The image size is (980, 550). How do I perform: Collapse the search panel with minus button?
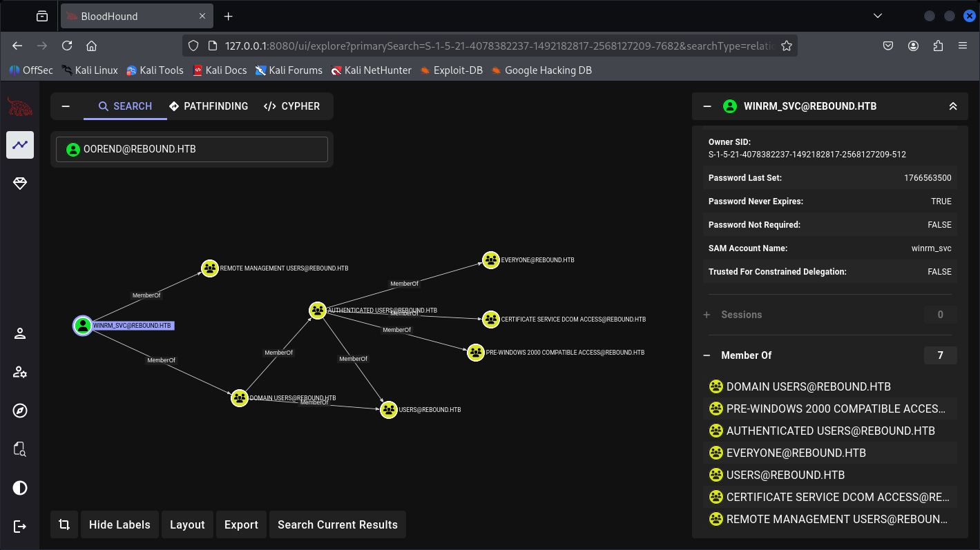(66, 106)
